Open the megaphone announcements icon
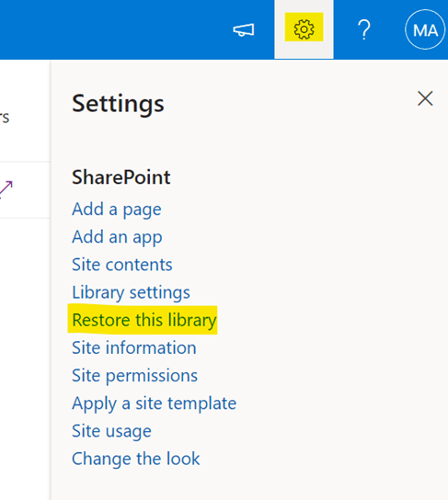Image resolution: width=448 pixels, height=500 pixels. click(244, 30)
